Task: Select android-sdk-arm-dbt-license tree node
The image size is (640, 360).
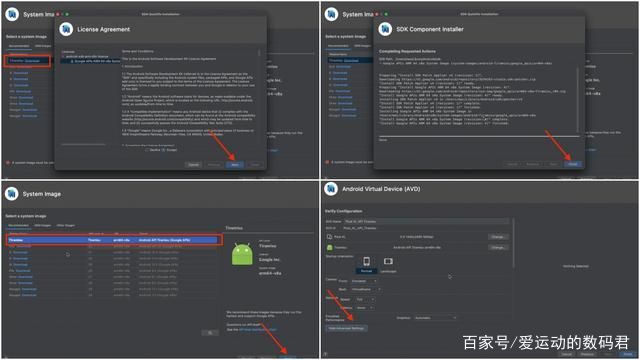Action: click(x=87, y=56)
